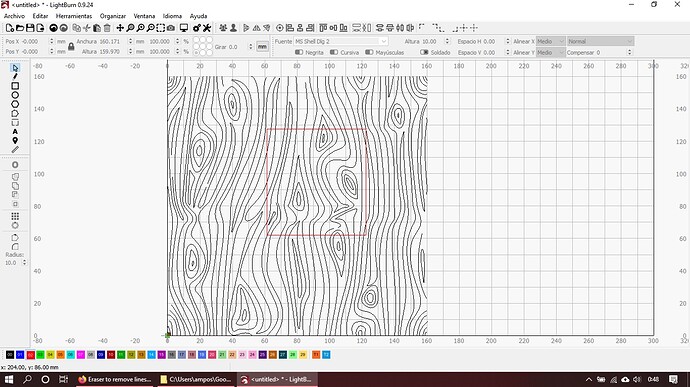Select the top-right anchor radio dot
Screen dimensions: 690x387
point(209,40)
